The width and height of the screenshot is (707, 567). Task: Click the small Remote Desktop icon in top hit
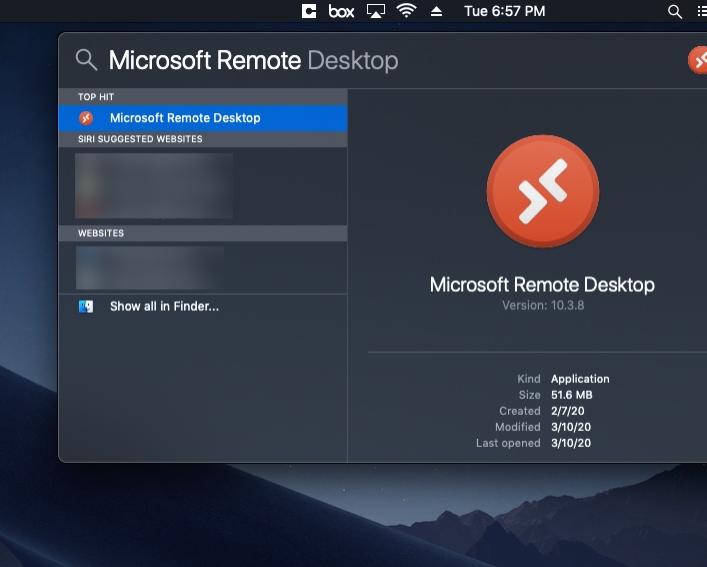click(x=86, y=118)
